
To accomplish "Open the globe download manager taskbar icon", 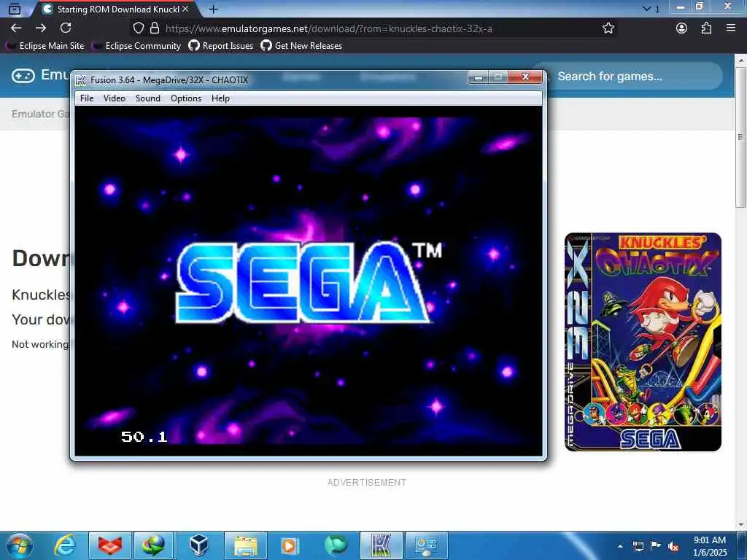I will tap(153, 545).
